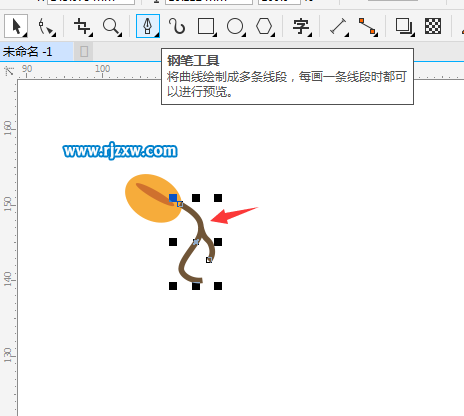Select the Polygon tool

click(265, 26)
